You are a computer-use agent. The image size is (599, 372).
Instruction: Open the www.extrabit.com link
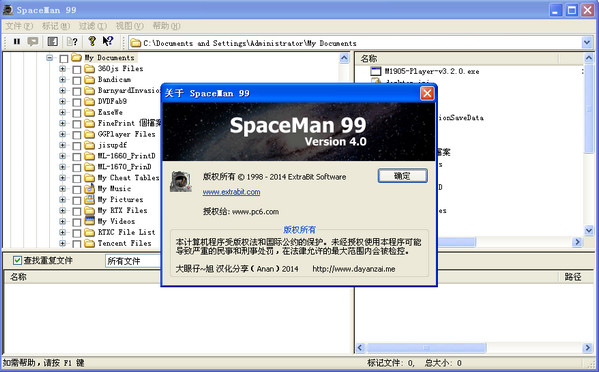(231, 192)
